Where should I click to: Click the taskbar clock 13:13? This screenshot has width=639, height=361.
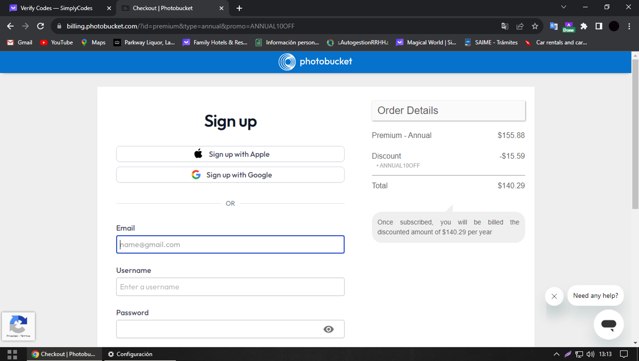coord(605,354)
